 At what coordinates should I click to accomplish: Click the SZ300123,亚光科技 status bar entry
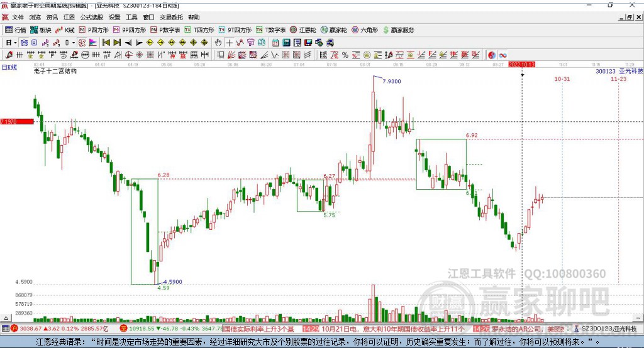[606, 329]
